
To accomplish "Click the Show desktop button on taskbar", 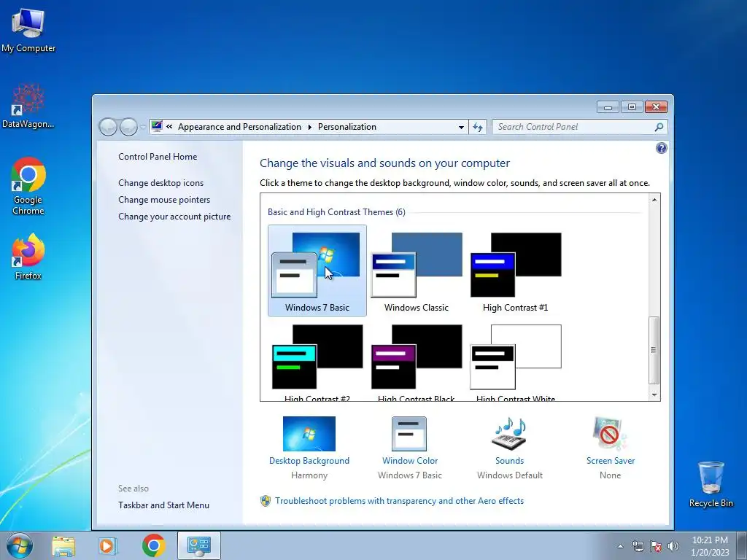I will coord(742,545).
